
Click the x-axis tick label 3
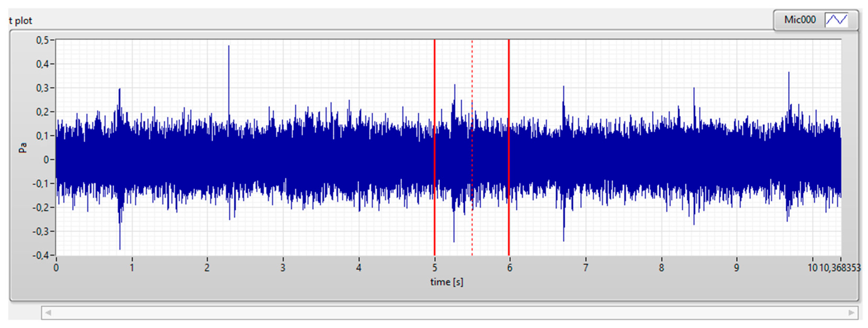(x=283, y=268)
